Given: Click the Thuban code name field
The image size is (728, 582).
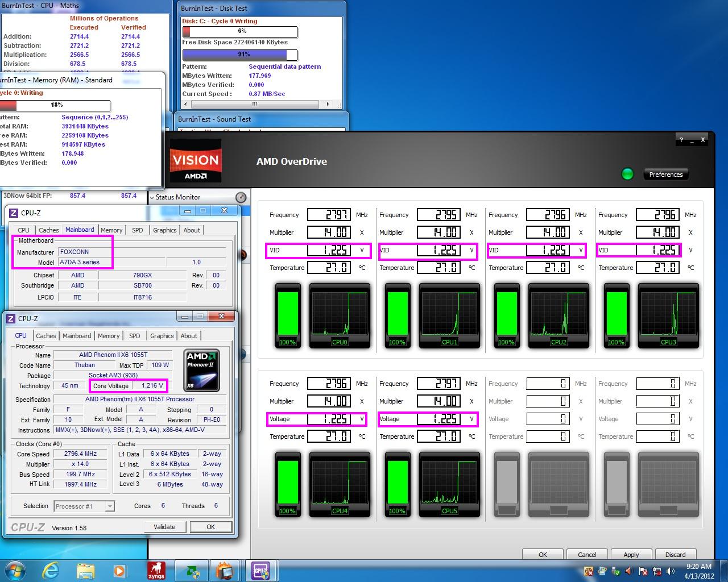Looking at the screenshot, I should (85, 365).
